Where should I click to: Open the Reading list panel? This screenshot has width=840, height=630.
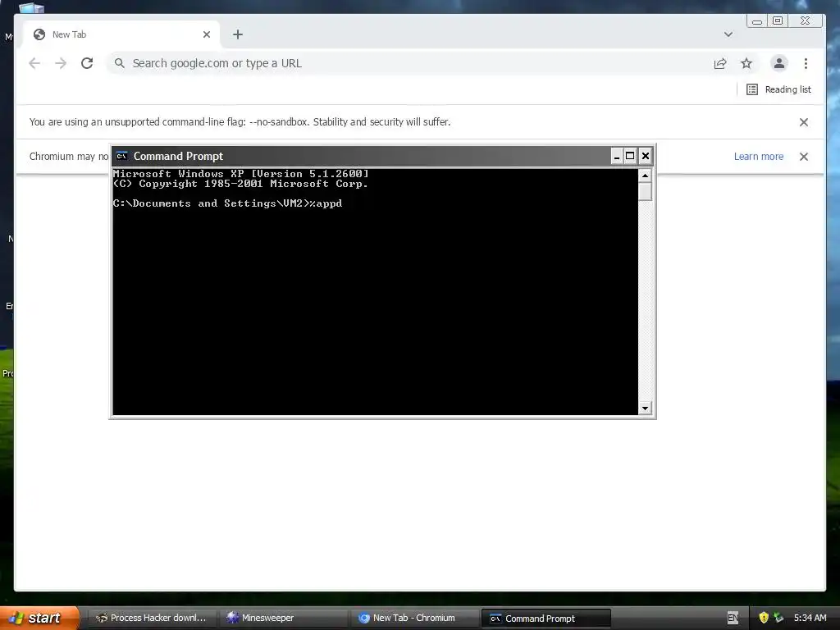click(x=779, y=89)
